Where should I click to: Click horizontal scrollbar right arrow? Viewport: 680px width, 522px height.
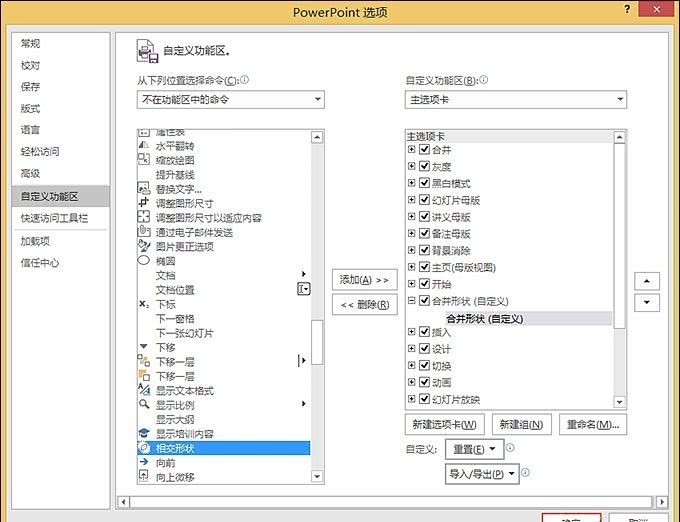[662, 502]
